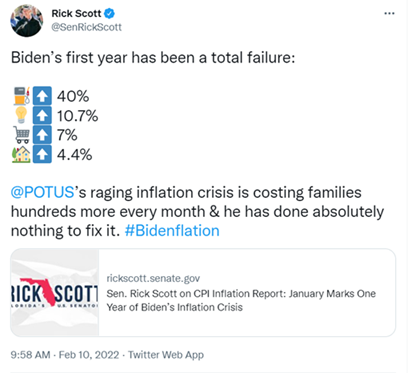Click the house emoji
This screenshot has height=373, width=408.
coord(21,154)
